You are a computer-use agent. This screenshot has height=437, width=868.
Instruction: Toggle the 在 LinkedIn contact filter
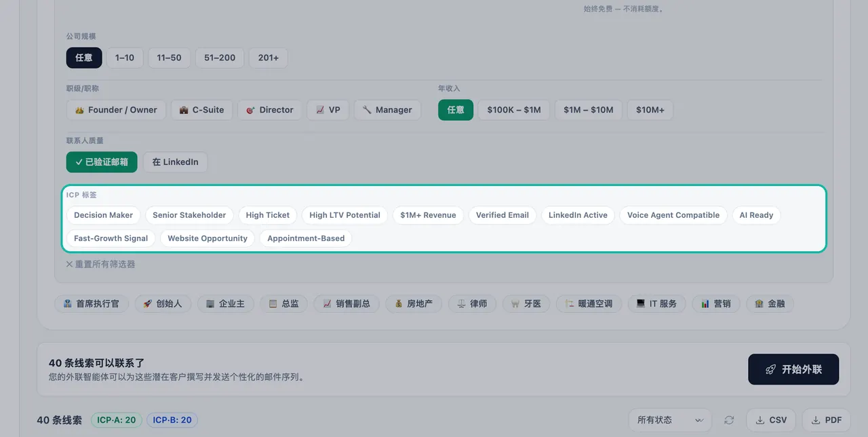[176, 162]
